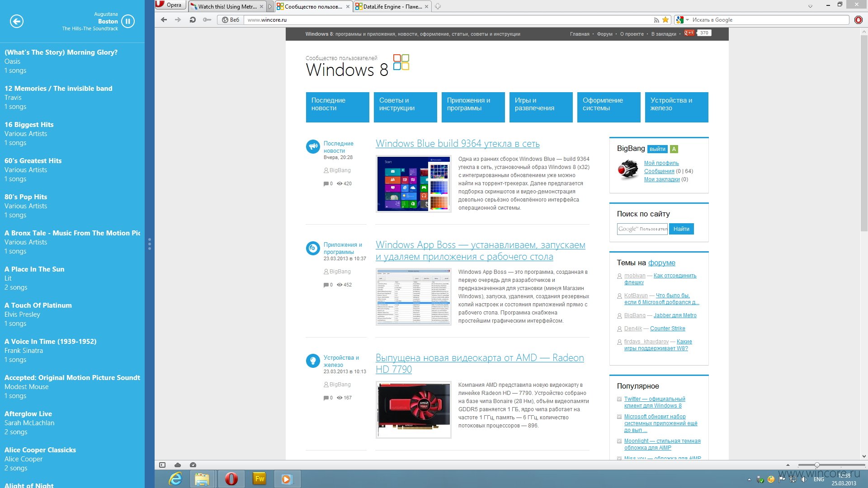The image size is (868, 488).
Task: Click the address bar with wincore.ru
Action: [x=448, y=20]
